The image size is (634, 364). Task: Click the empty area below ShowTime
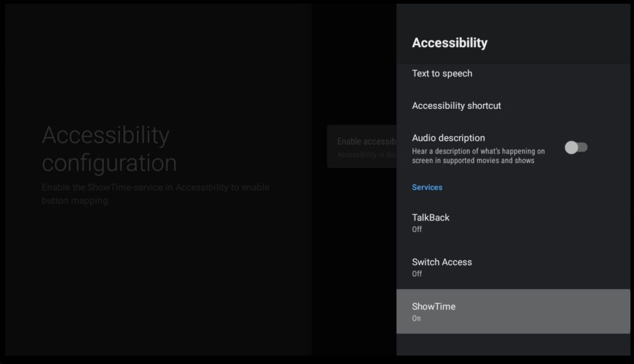(x=513, y=345)
